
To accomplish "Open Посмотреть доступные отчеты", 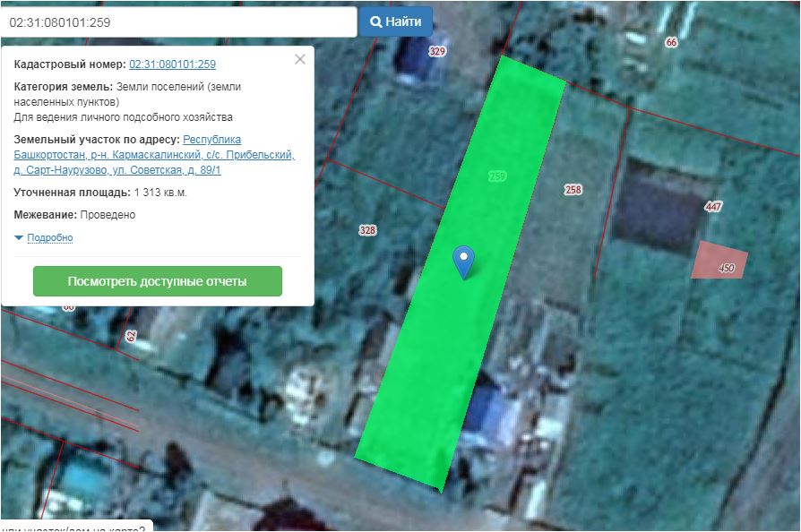I will click(158, 281).
